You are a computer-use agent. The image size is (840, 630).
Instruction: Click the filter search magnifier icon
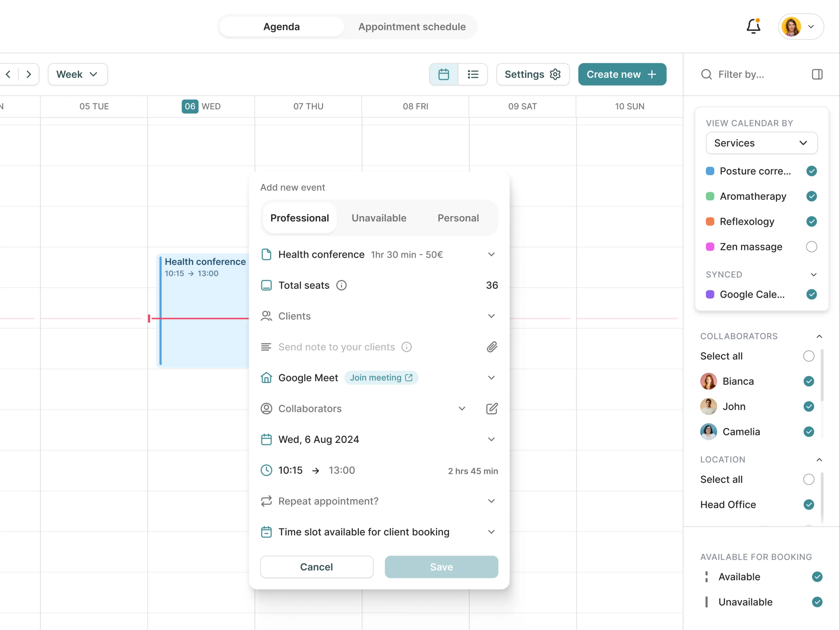point(706,74)
